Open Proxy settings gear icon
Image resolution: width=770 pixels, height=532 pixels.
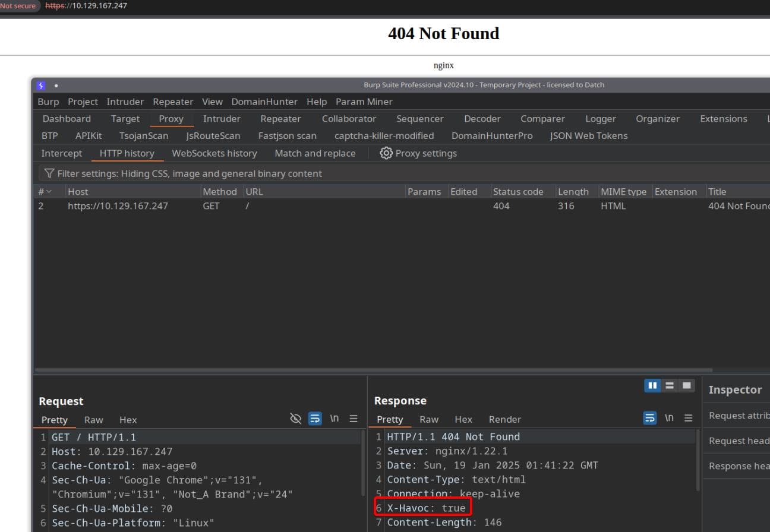pyautogui.click(x=386, y=153)
